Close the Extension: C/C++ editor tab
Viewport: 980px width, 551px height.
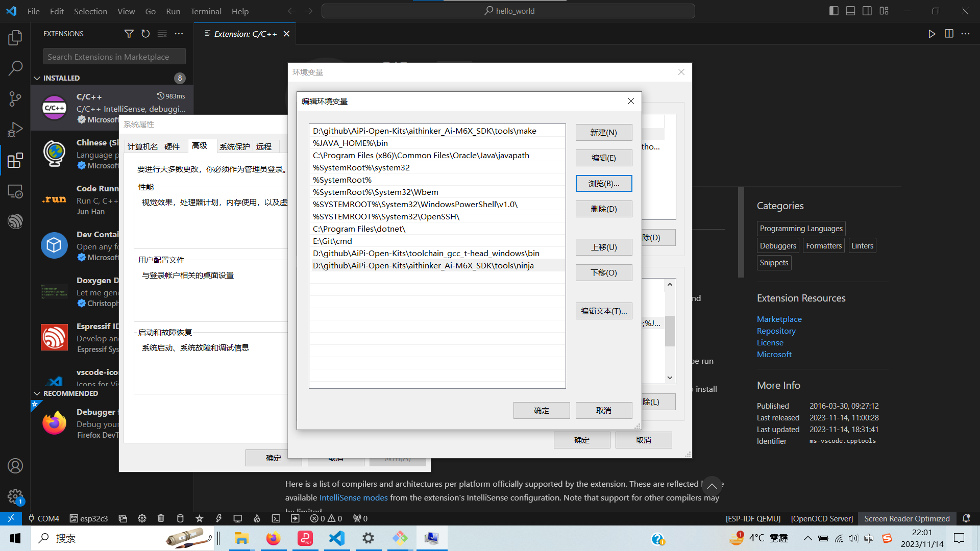click(286, 34)
